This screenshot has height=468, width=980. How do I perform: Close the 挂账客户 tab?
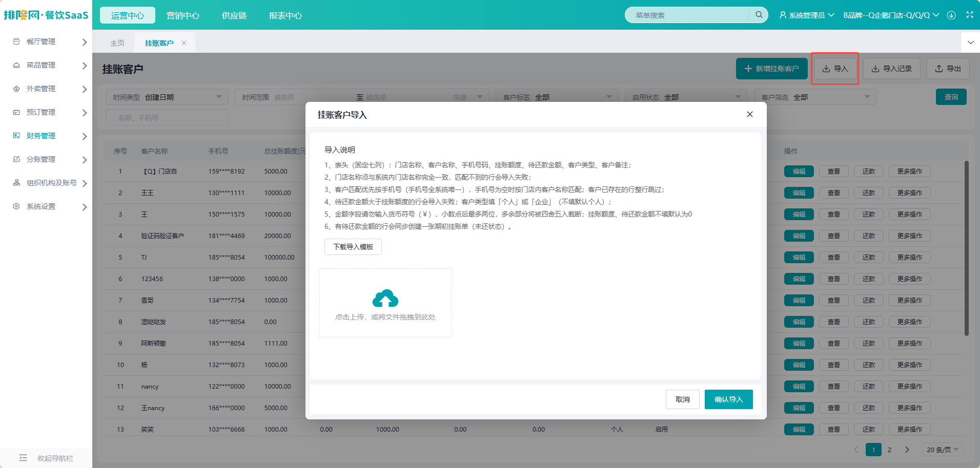point(184,43)
